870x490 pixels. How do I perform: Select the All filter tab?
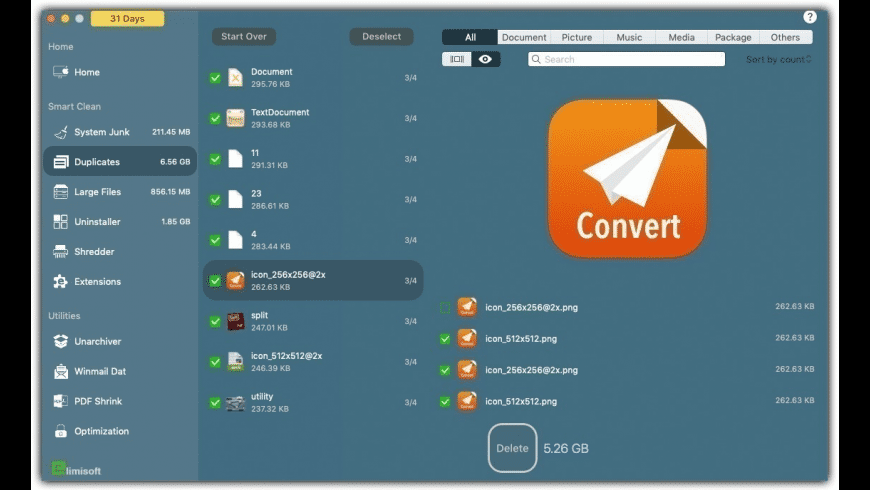click(x=470, y=37)
